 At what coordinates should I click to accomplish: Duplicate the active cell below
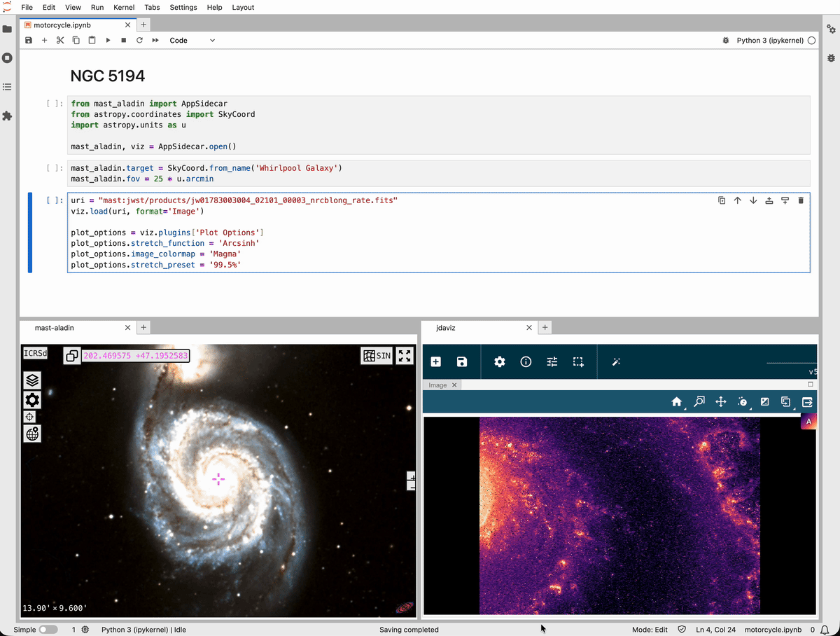tap(722, 200)
